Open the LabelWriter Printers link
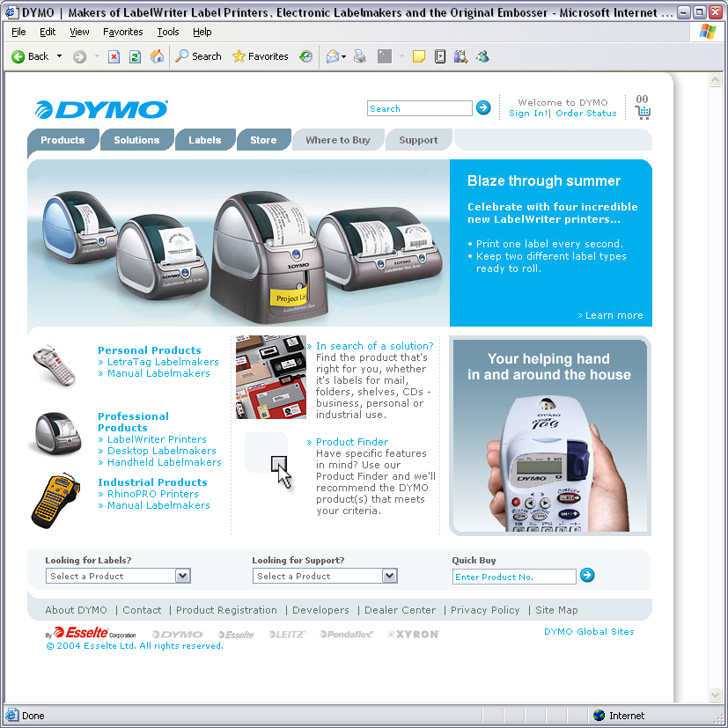 tap(157, 439)
